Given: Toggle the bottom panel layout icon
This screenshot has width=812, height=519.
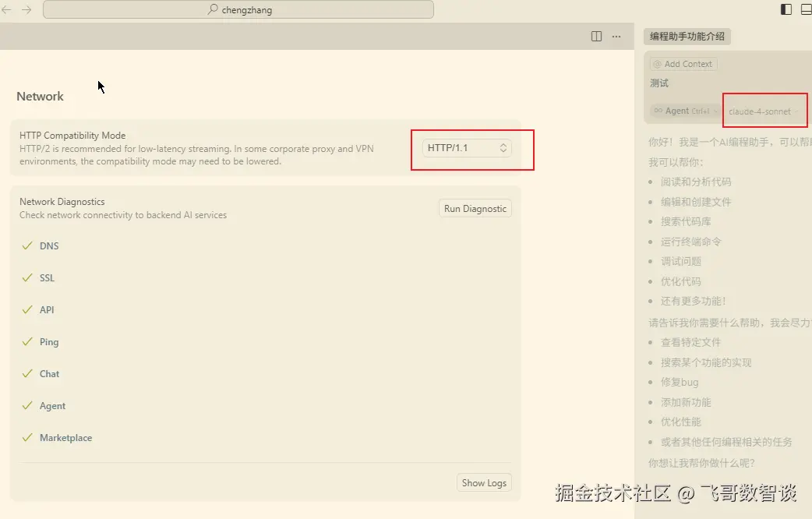Looking at the screenshot, I should click(807, 9).
